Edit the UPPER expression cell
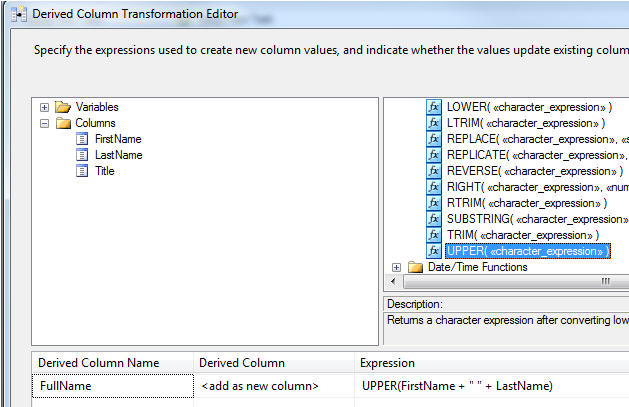 (x=490, y=386)
